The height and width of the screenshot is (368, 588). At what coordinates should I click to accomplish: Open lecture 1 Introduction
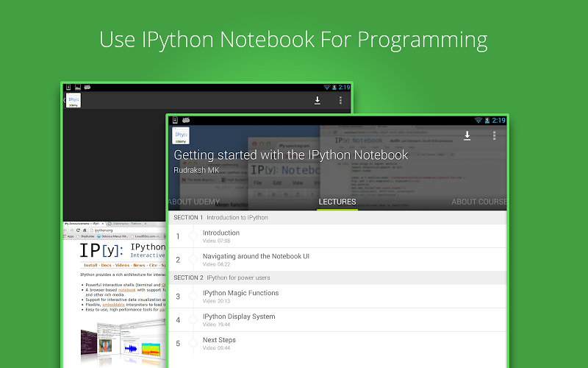[x=338, y=236]
